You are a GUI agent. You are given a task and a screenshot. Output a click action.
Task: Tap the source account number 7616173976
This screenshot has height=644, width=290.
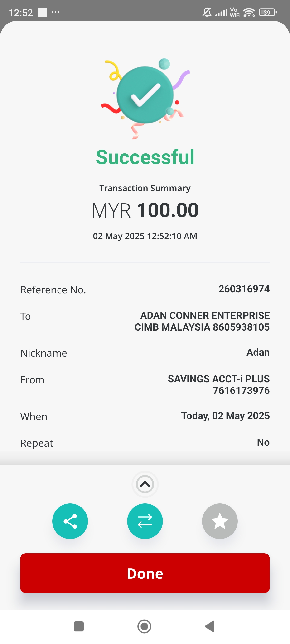pos(241,390)
